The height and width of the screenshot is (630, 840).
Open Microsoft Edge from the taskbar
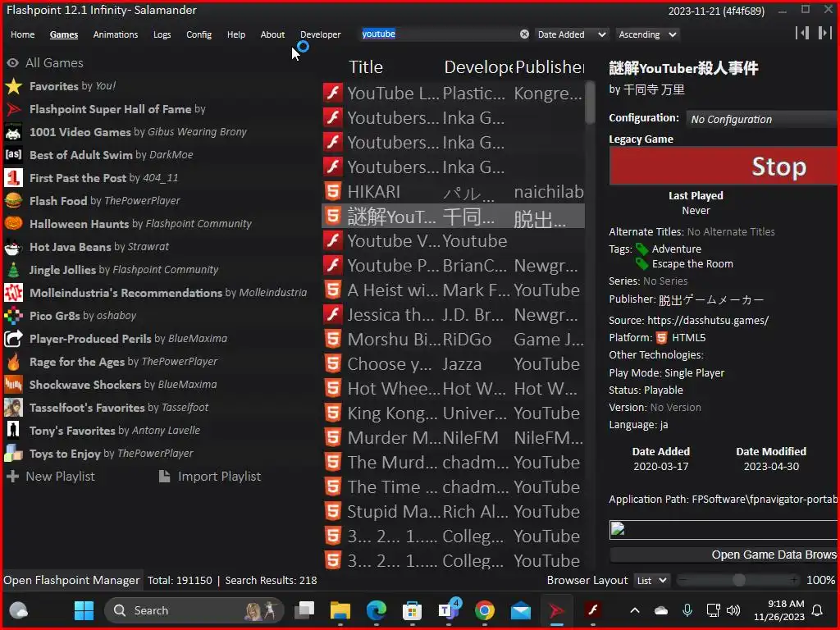tap(376, 610)
